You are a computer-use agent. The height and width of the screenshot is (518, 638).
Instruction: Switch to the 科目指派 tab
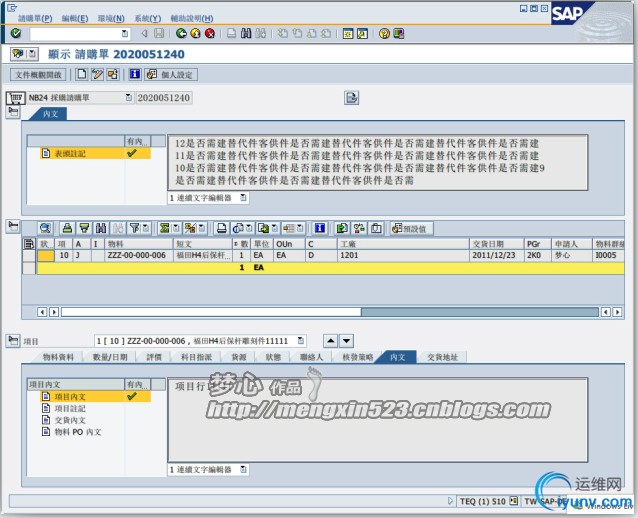pos(197,357)
